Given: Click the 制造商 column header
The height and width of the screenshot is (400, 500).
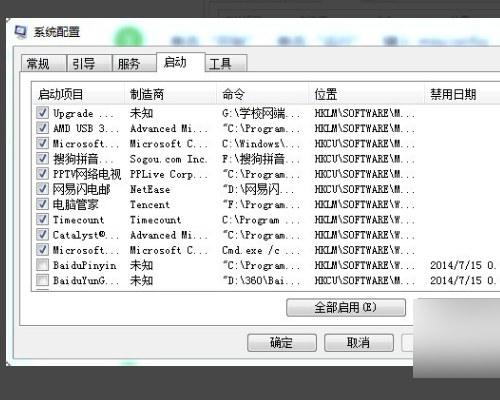Looking at the screenshot, I should coord(170,94).
